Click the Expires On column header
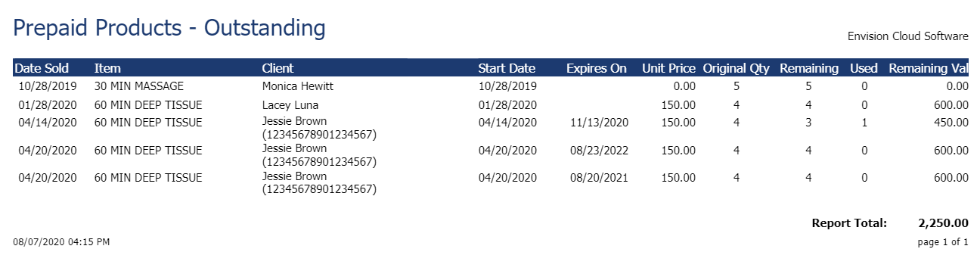The height and width of the screenshot is (277, 980). (x=597, y=68)
